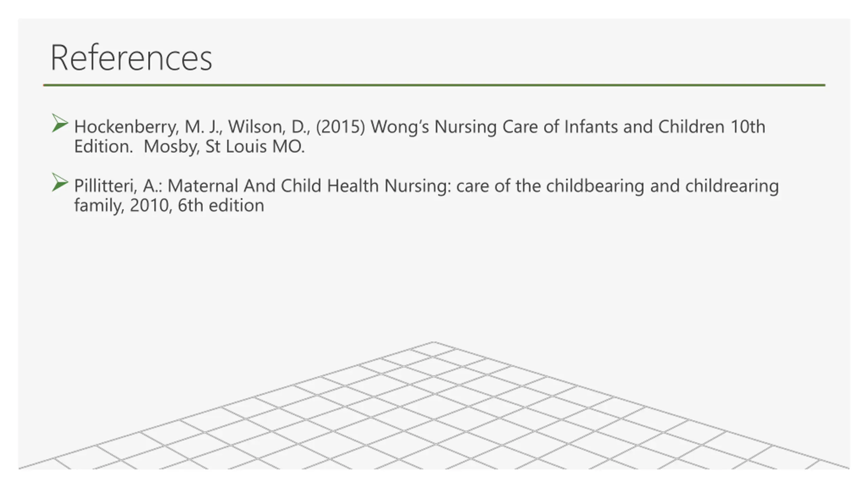Image resolution: width=868 pixels, height=488 pixels.
Task: Click the green horizontal line under the title
Action: (x=434, y=85)
